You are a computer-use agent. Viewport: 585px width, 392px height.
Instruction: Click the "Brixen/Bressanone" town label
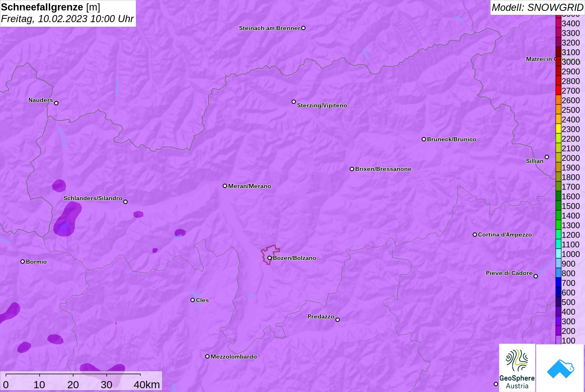(383, 169)
